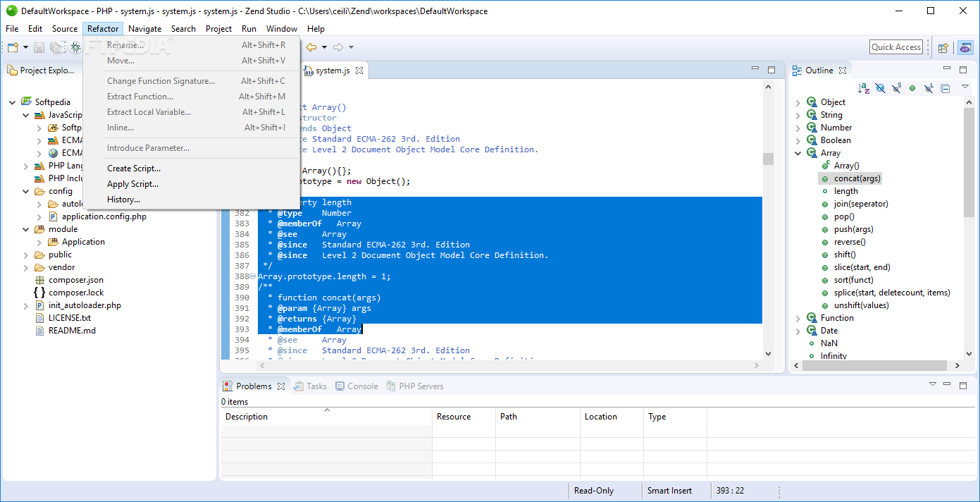Maximize the Outline panel
The width and height of the screenshot is (980, 502).
click(x=963, y=70)
